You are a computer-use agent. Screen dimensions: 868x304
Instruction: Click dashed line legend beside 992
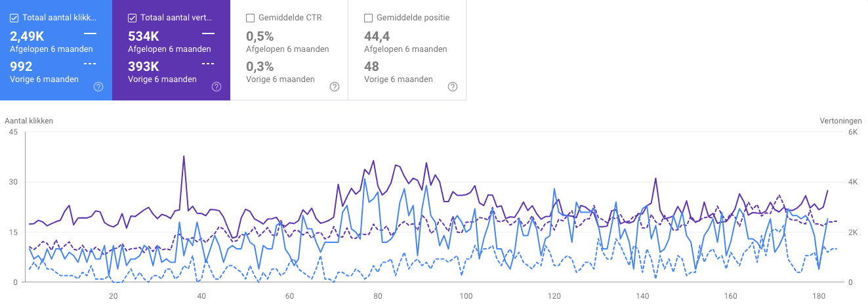tap(90, 64)
